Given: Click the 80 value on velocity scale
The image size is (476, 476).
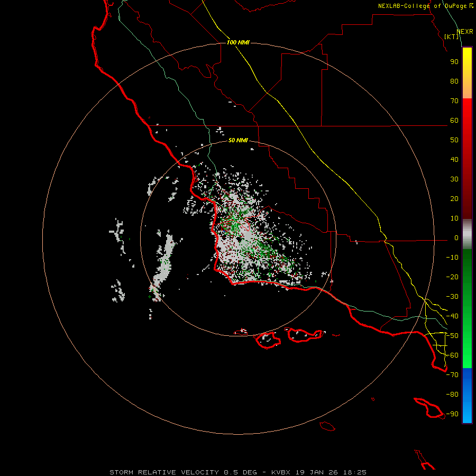Looking at the screenshot, I should (x=454, y=81).
